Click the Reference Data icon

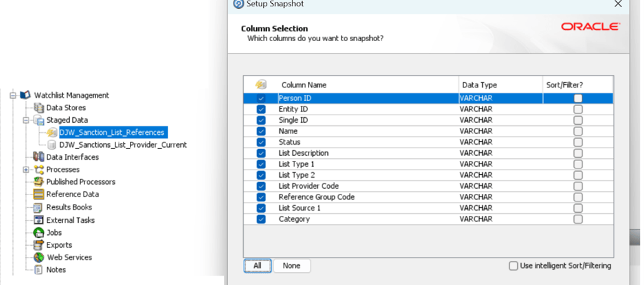point(39,195)
